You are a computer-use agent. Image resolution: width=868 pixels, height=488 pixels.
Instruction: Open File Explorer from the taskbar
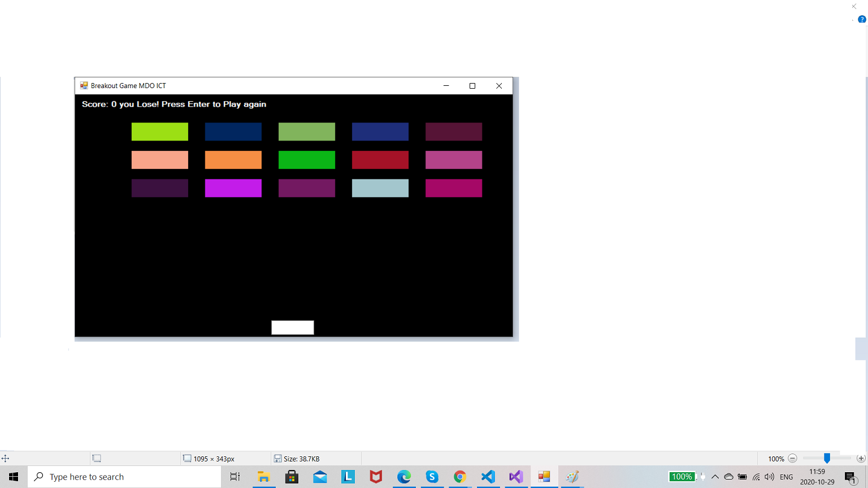(x=263, y=477)
